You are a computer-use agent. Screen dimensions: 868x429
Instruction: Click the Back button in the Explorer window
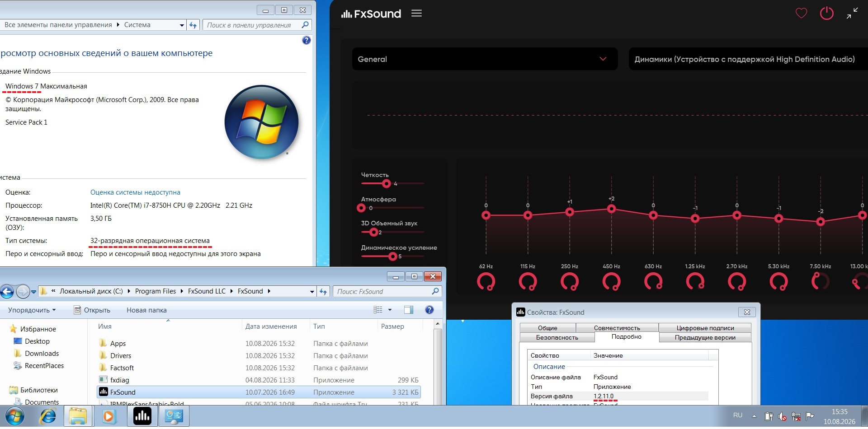tap(7, 292)
